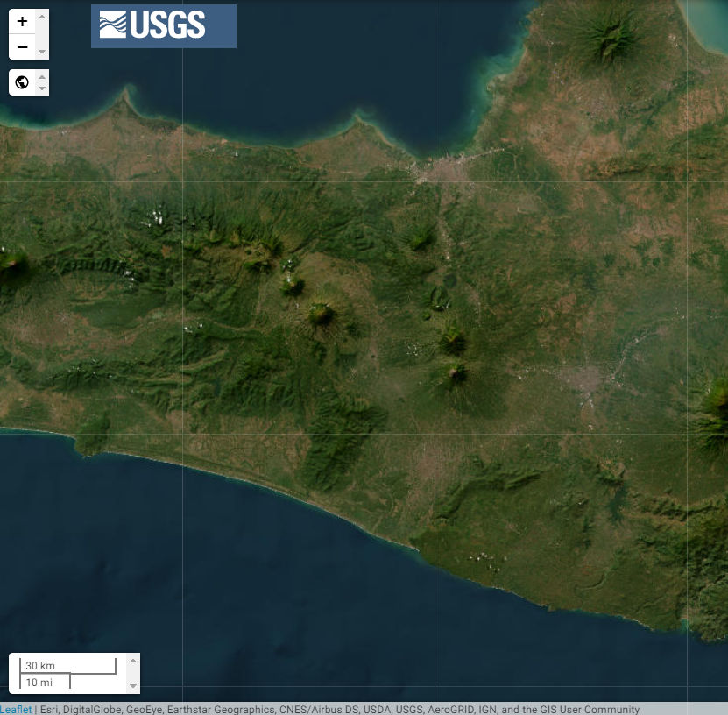The width and height of the screenshot is (728, 715).
Task: Click the wave emblem in USGS logo
Action: pyautogui.click(x=112, y=26)
